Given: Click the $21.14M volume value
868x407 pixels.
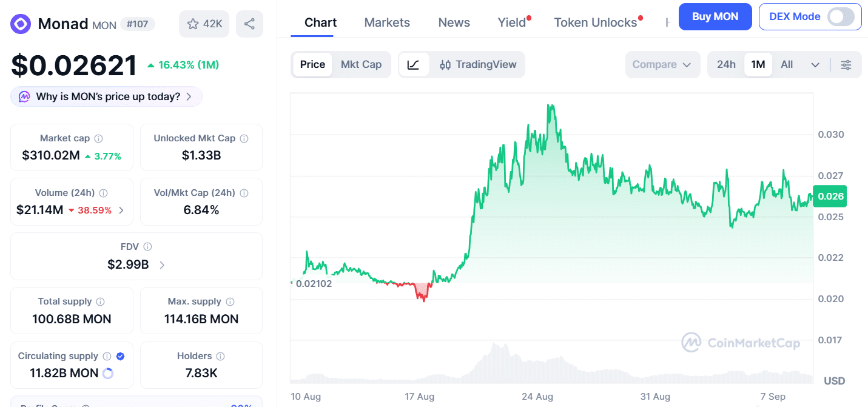Looking at the screenshot, I should pos(39,210).
